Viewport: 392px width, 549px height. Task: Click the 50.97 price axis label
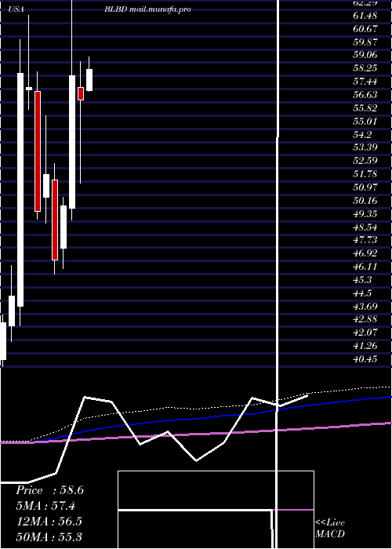point(365,187)
